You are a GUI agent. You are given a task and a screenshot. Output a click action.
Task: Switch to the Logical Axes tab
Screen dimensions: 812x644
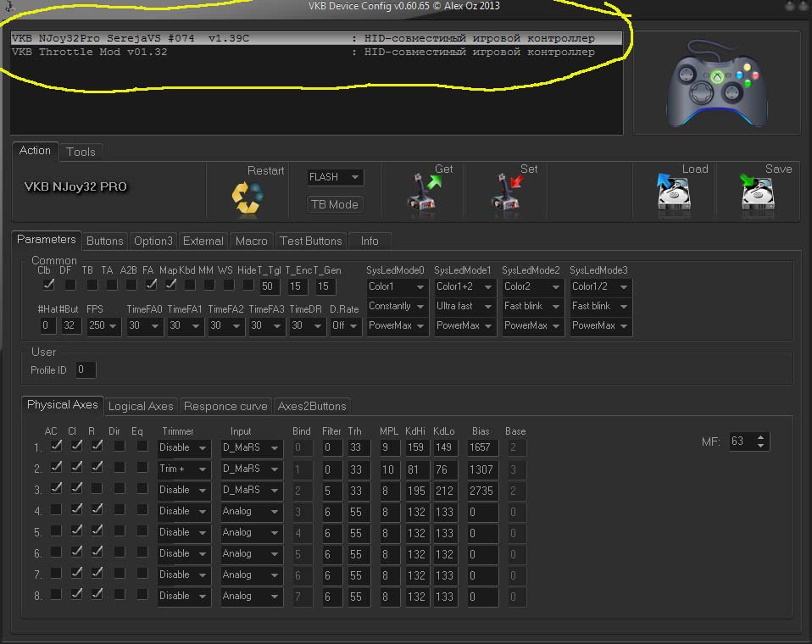pos(141,407)
